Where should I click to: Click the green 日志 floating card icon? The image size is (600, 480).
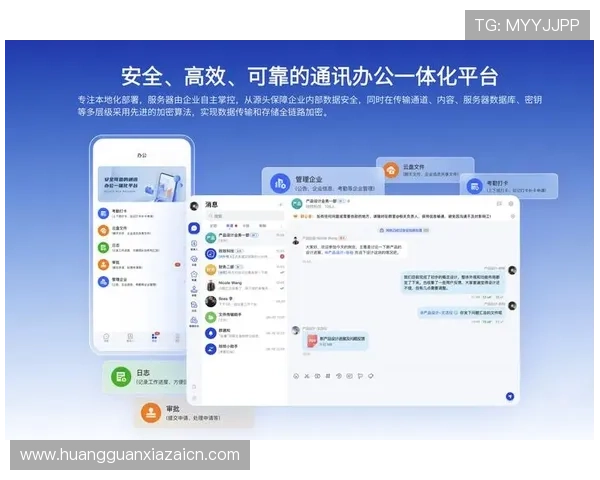pos(121,377)
